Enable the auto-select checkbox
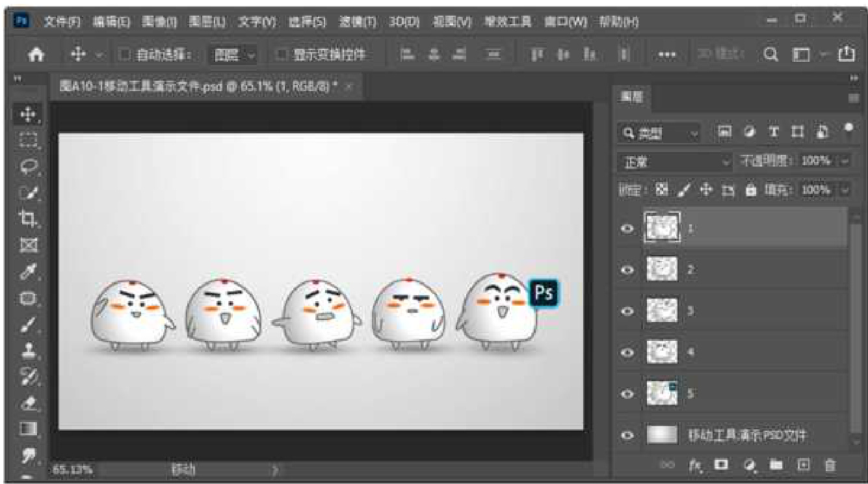Screen dimensions: 868x484 [x=125, y=56]
